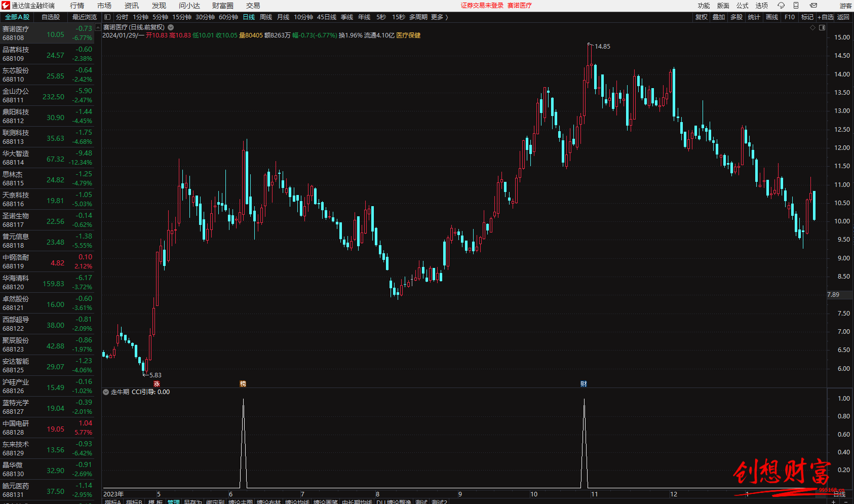This screenshot has width=854, height=504.
Task: Click the diamond icon above price axis
Action: click(813, 28)
